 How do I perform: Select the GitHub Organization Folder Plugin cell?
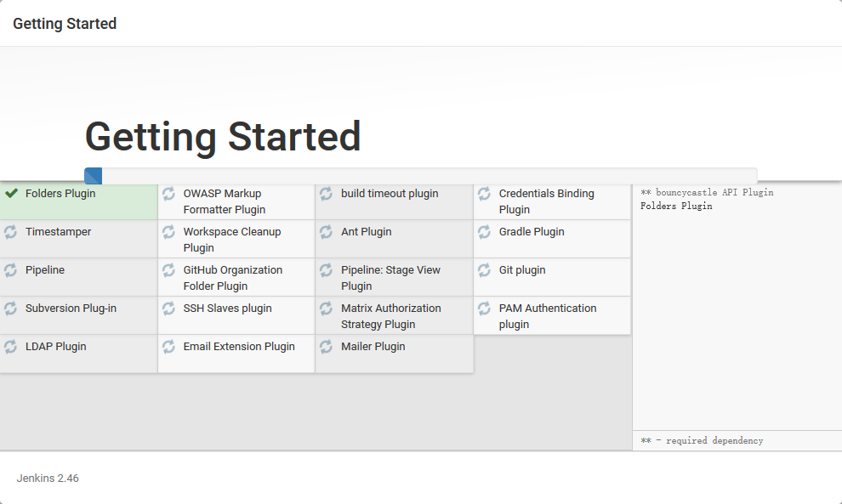click(236, 277)
